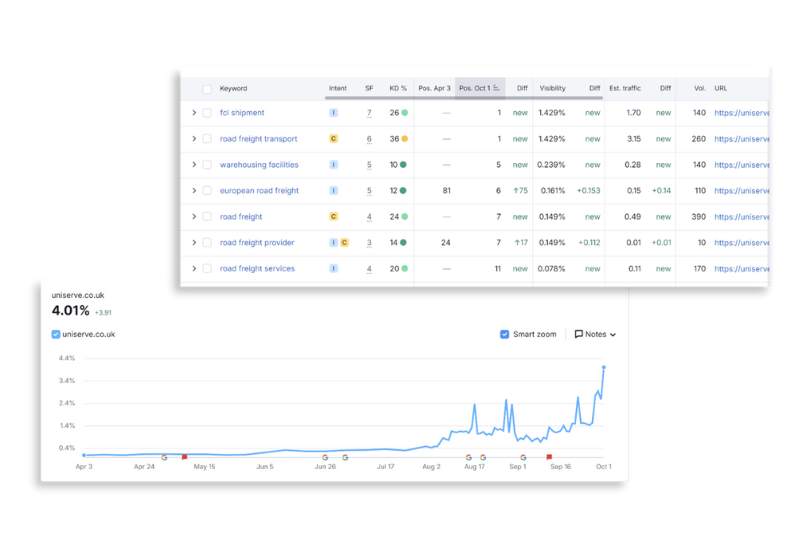This screenshot has height=550, width=800.
Task: Click the Apr 3 start point on the chart line
Action: coord(84,455)
